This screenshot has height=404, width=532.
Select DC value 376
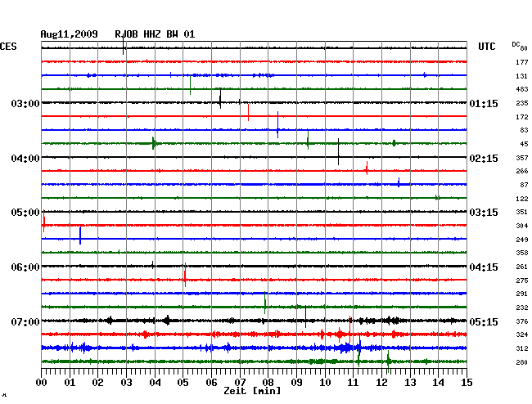coord(522,321)
